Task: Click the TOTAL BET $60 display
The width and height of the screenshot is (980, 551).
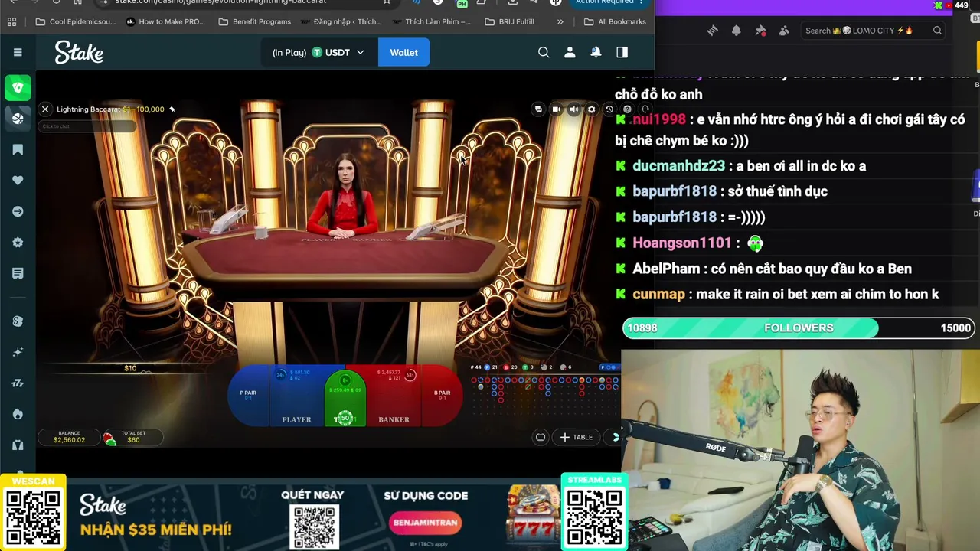Action: (x=133, y=437)
